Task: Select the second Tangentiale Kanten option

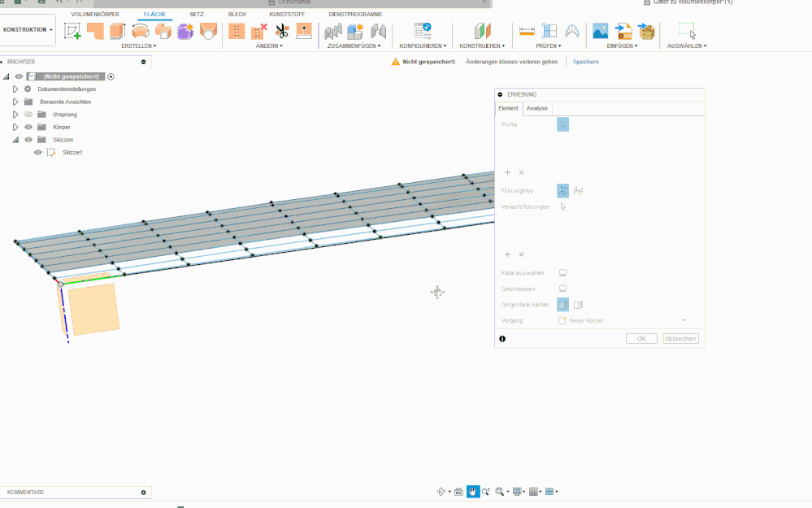Action: point(579,305)
